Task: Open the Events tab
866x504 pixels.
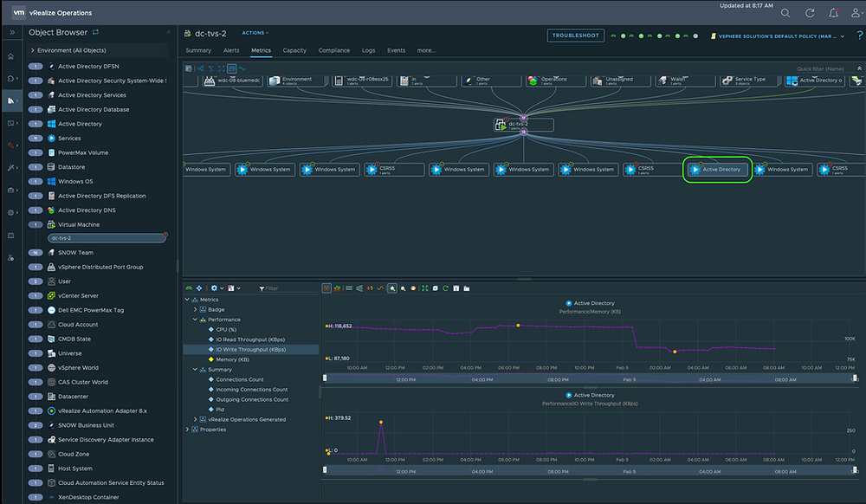Action: tap(396, 50)
